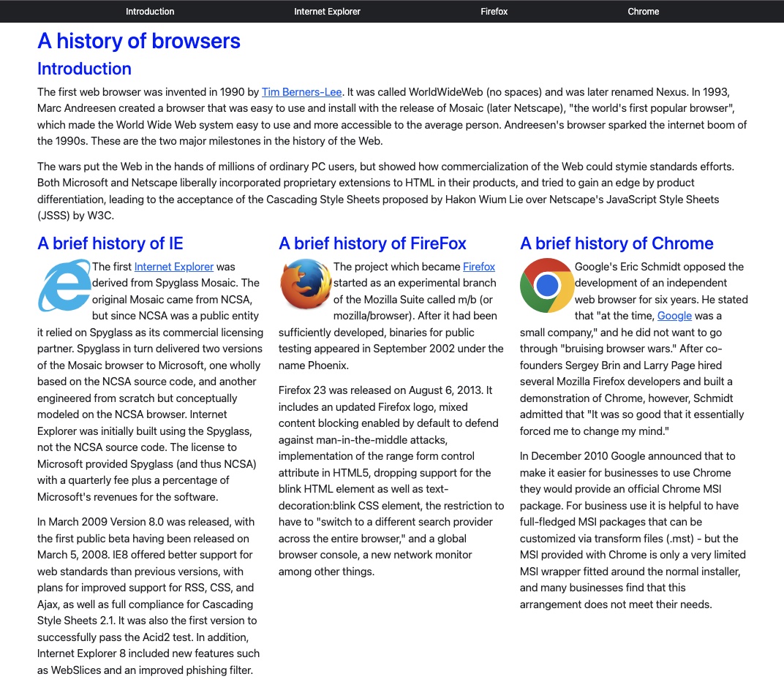Go to Introduction in the top navigation bar
This screenshot has height=682, width=784.
pos(150,12)
